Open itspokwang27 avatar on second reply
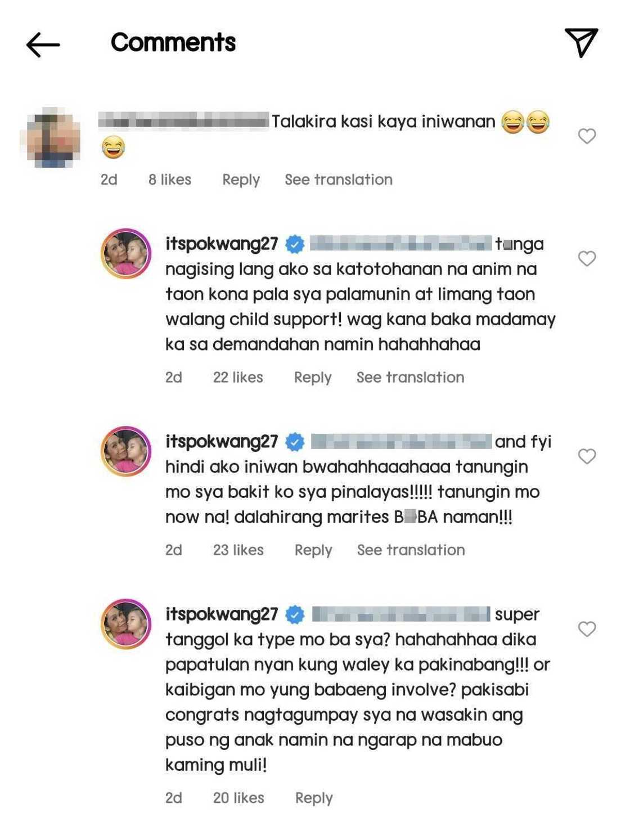This screenshot has width=630, height=840. [126, 451]
